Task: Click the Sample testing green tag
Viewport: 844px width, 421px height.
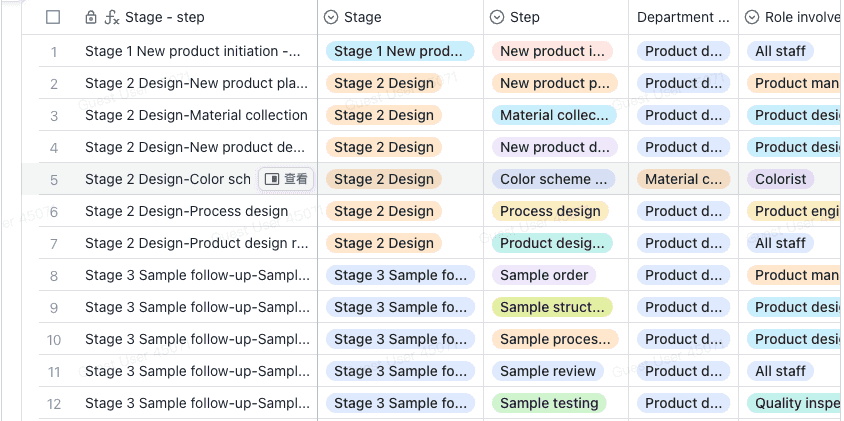Action: [x=549, y=403]
